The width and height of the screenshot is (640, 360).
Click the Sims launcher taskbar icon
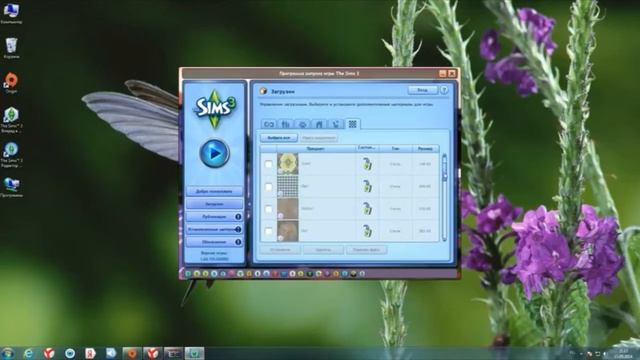tap(194, 353)
